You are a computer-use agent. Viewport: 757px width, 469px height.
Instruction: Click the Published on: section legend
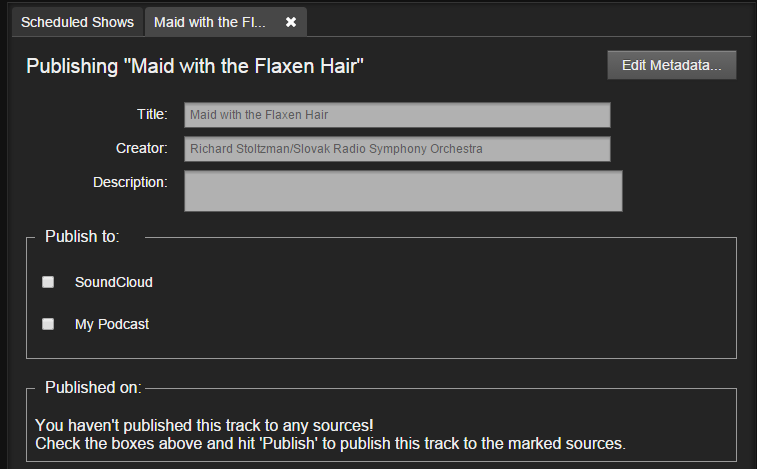click(x=93, y=388)
